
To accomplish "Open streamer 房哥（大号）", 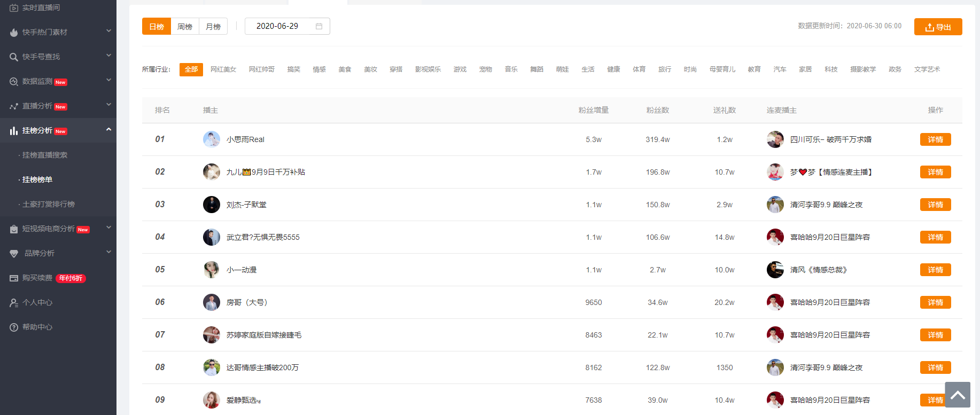I will (x=247, y=302).
